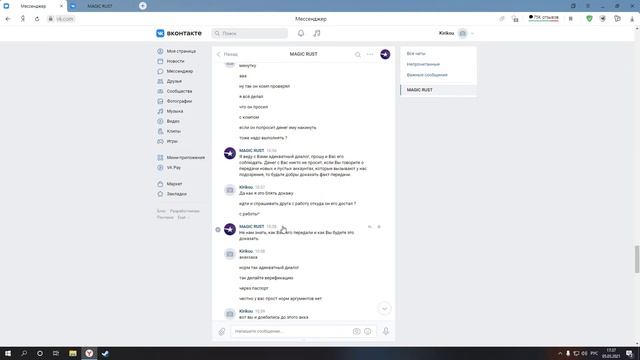
Task: Open the green shield protection extension
Action: click(x=589, y=19)
